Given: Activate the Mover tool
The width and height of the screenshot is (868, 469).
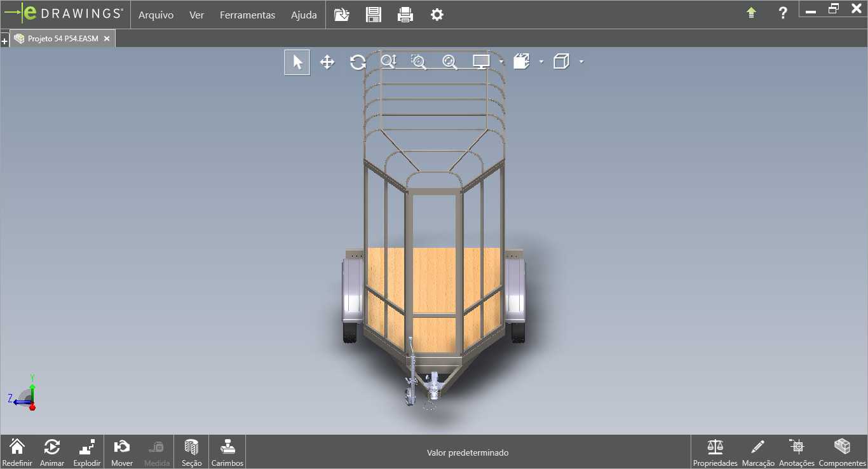Looking at the screenshot, I should tap(122, 452).
